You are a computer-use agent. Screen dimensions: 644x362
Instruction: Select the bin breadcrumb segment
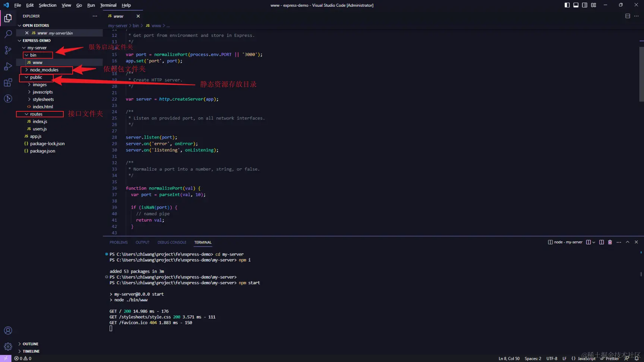click(136, 26)
